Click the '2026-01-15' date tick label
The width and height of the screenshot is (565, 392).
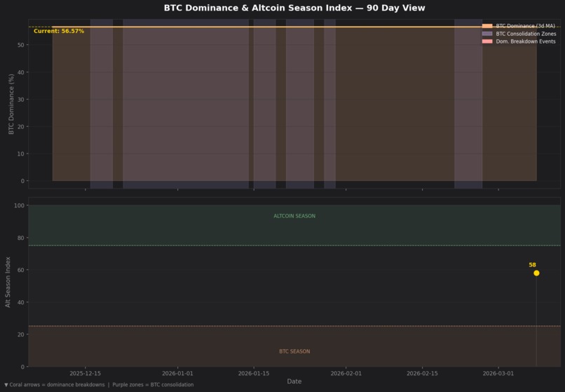click(x=254, y=373)
